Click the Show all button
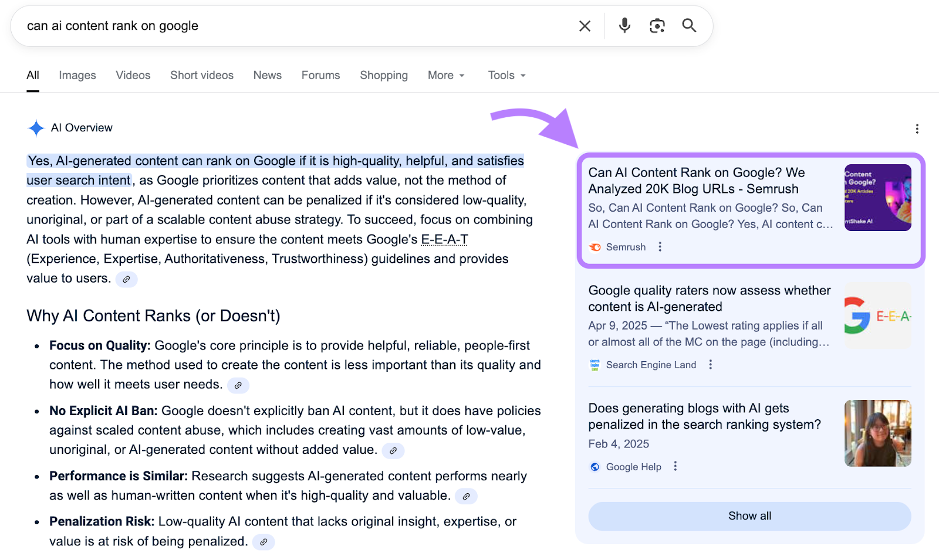The image size is (939, 560). (x=749, y=516)
